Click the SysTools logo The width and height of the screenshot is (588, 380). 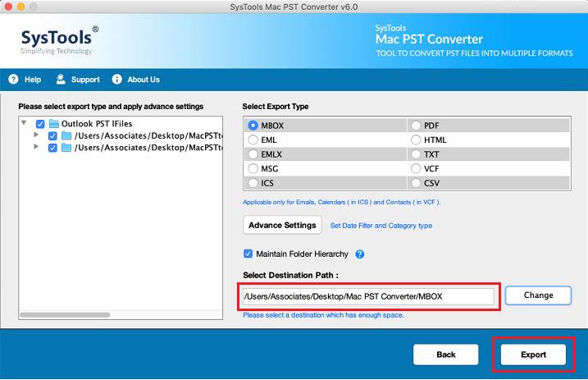59,40
